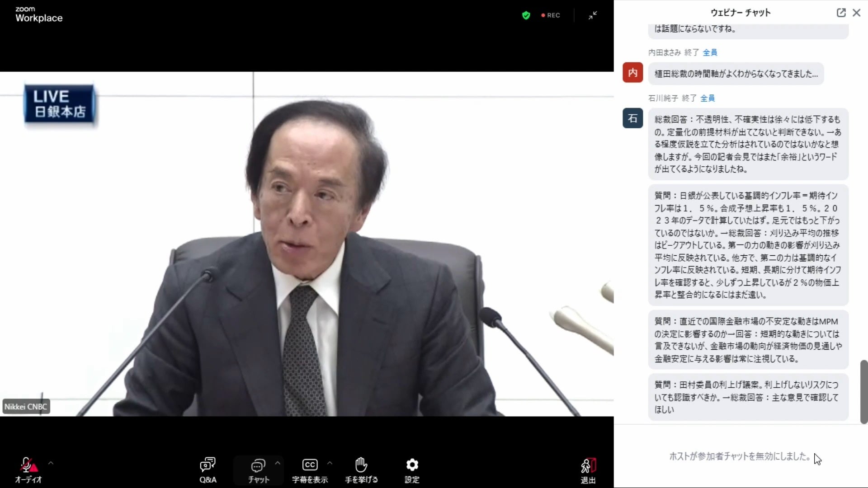Screen dimensions: 868x488
Task: Click the chat panel scrollbar thumb
Action: point(863,391)
